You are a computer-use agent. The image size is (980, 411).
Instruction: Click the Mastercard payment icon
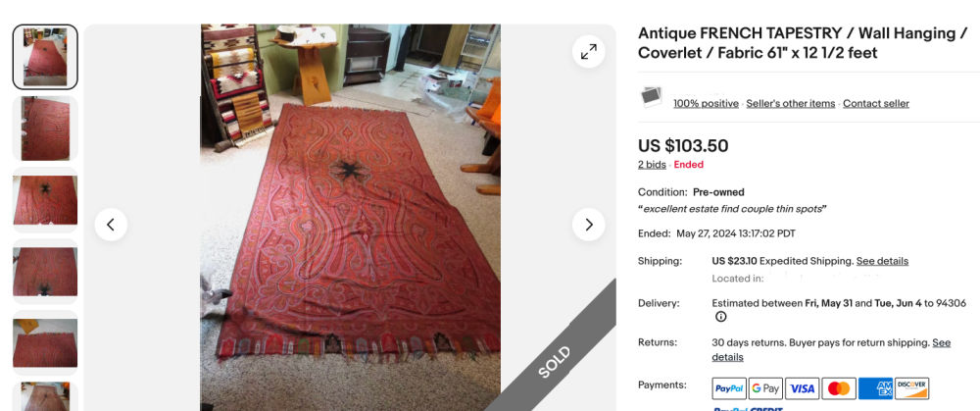point(839,388)
